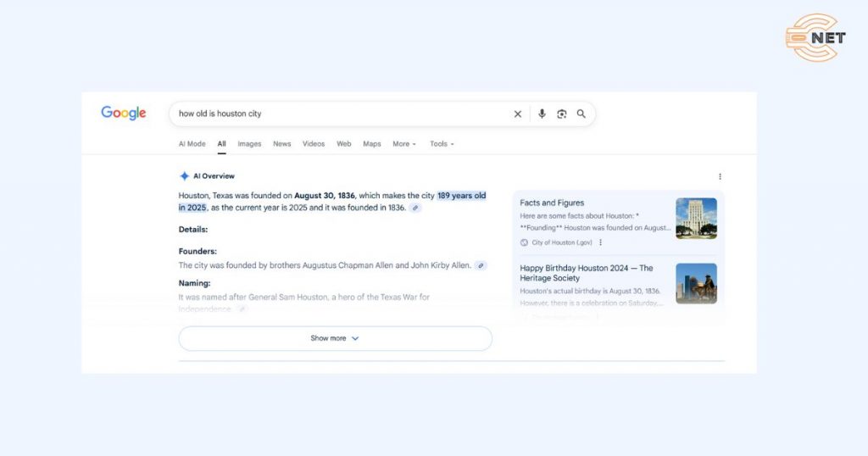Expand the More dropdown in search tabs

(x=403, y=144)
